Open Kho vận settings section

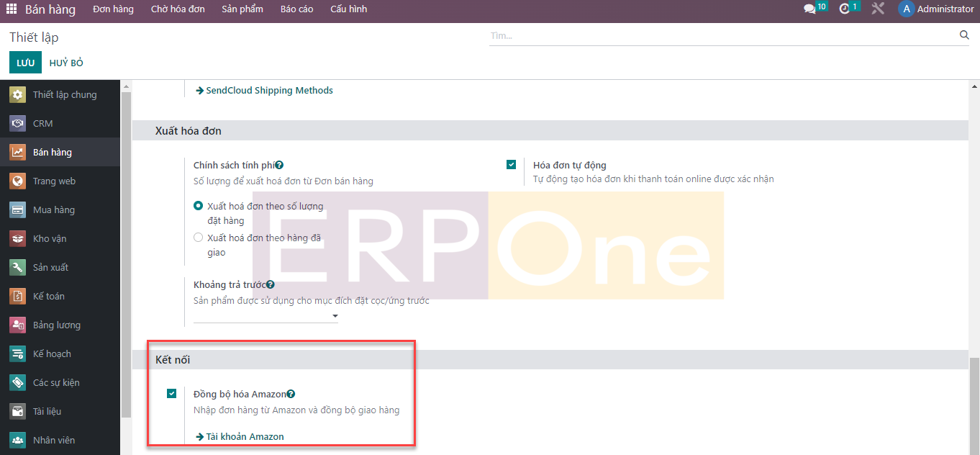pos(50,238)
